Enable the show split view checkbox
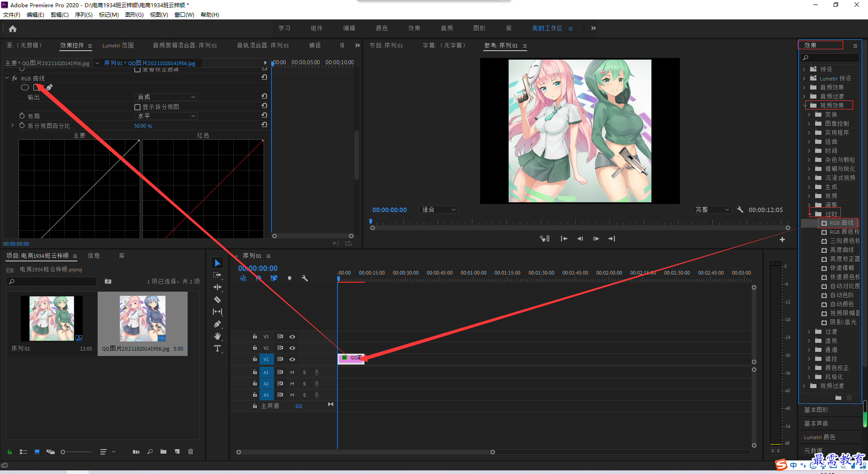This screenshot has width=868, height=474. 137,107
